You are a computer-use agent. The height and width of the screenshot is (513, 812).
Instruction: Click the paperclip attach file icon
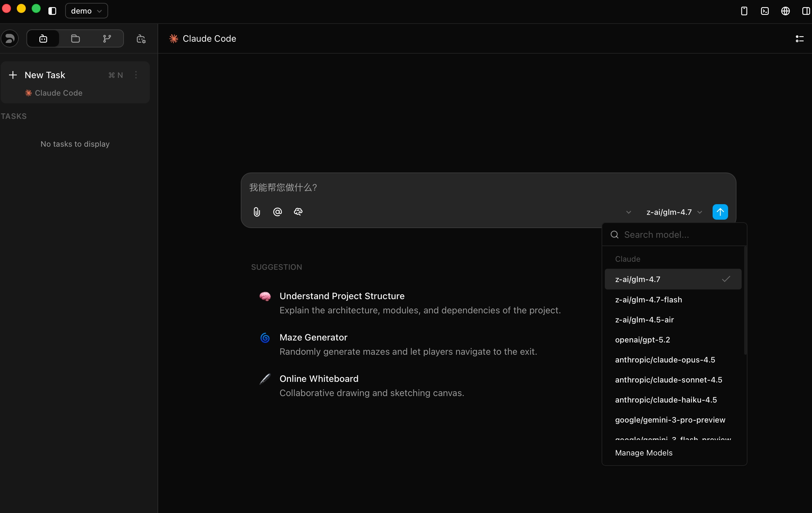coord(257,212)
